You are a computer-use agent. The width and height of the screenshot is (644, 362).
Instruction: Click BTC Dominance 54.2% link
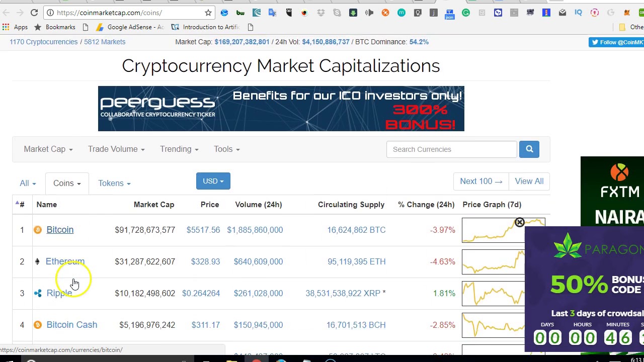(x=419, y=42)
